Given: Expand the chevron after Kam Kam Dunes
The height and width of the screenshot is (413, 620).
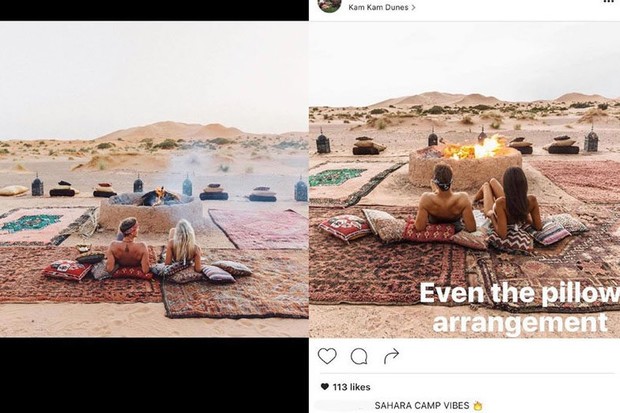Looking at the screenshot, I should tap(413, 7).
